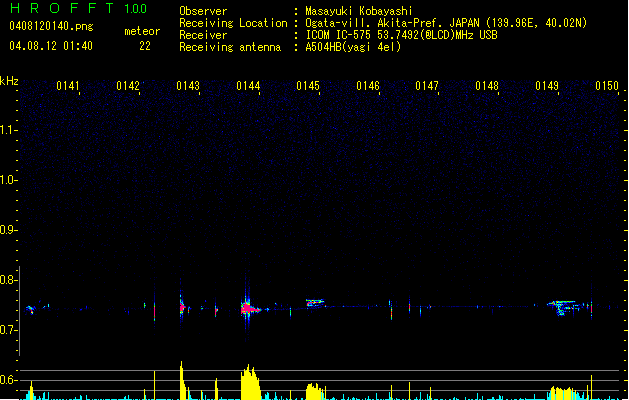Click the meteor echo just before 0143 in the spectrogram

point(183,307)
